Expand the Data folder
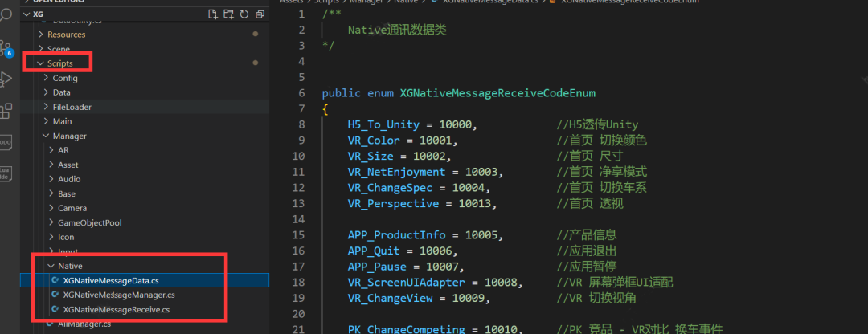The width and height of the screenshot is (868, 334). click(x=145, y=92)
